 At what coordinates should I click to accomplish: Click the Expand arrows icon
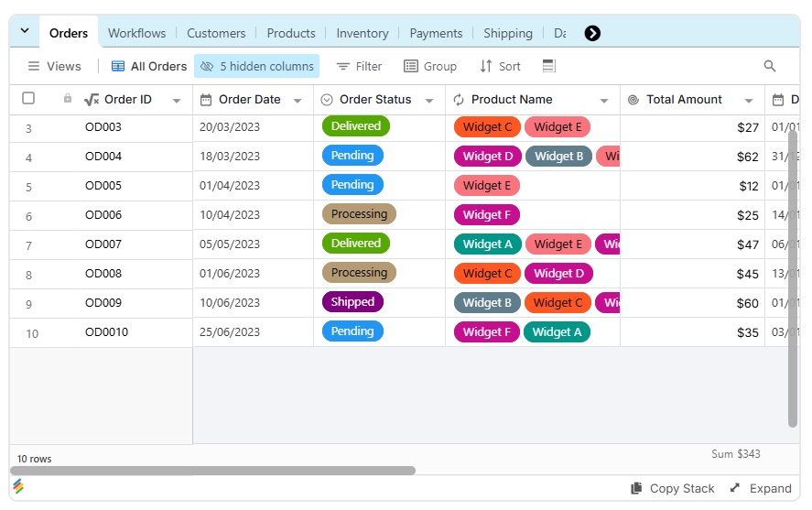(735, 488)
